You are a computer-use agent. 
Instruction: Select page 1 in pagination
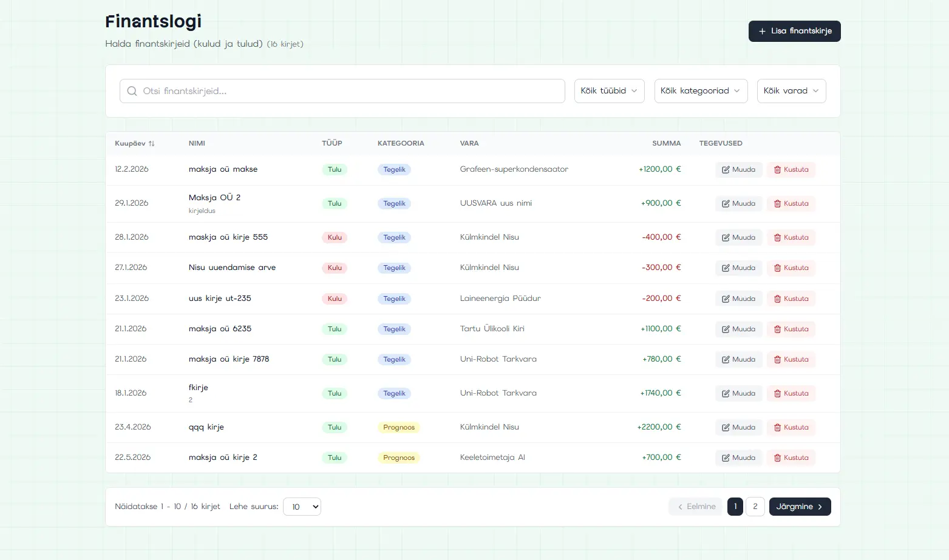click(x=735, y=507)
